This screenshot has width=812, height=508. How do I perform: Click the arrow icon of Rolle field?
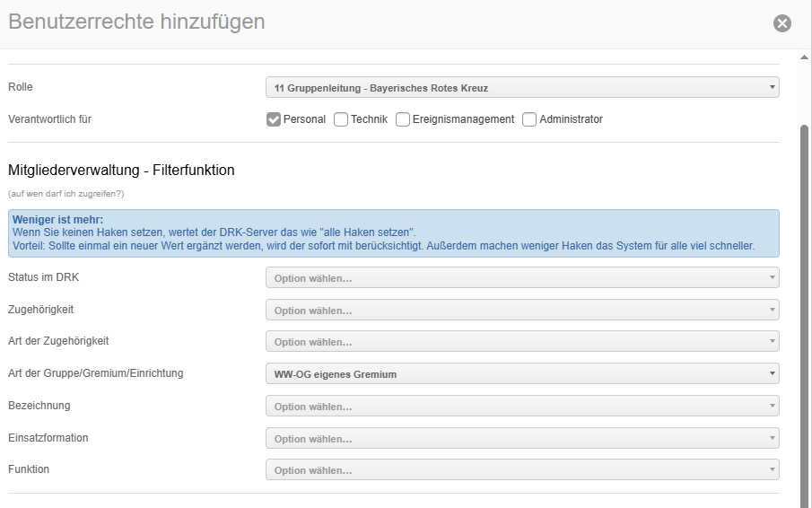click(773, 88)
